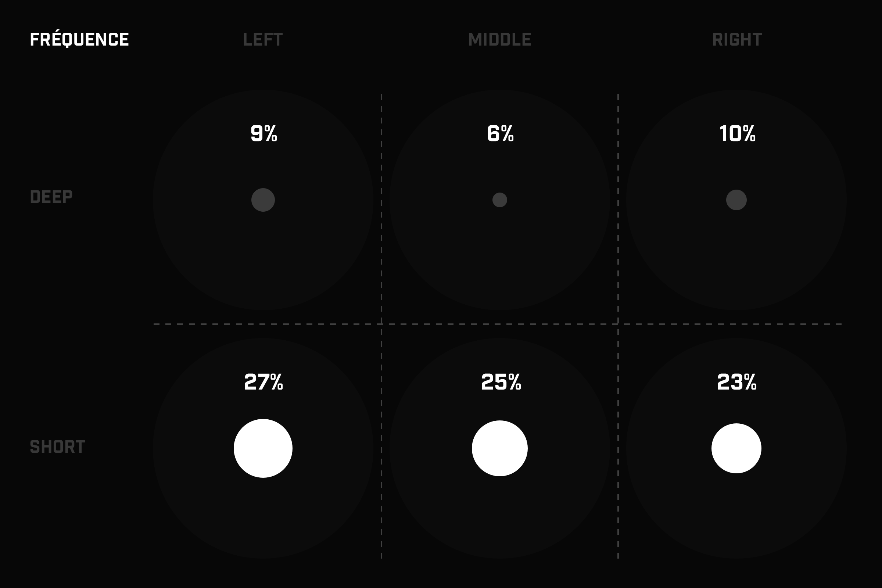Image resolution: width=882 pixels, height=588 pixels.
Task: Click the 9% value
Action: (x=263, y=133)
